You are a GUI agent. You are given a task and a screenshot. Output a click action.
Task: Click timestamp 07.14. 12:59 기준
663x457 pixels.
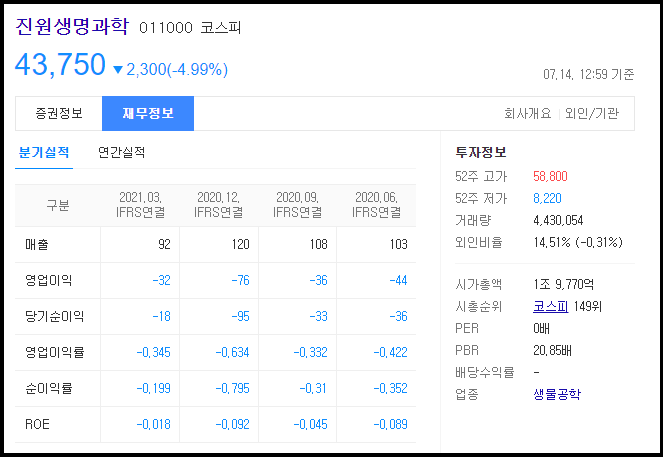click(x=589, y=74)
